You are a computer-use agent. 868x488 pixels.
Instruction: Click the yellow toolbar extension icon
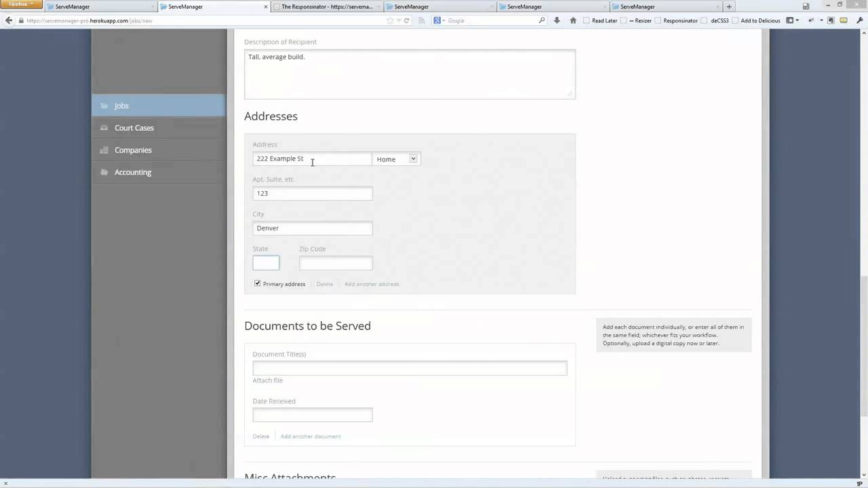(844, 20)
